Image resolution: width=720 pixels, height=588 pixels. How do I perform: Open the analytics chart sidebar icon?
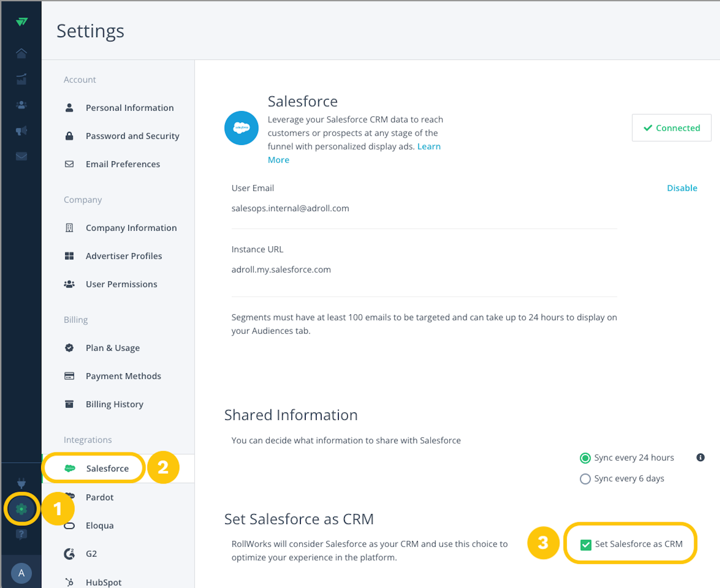(22, 79)
